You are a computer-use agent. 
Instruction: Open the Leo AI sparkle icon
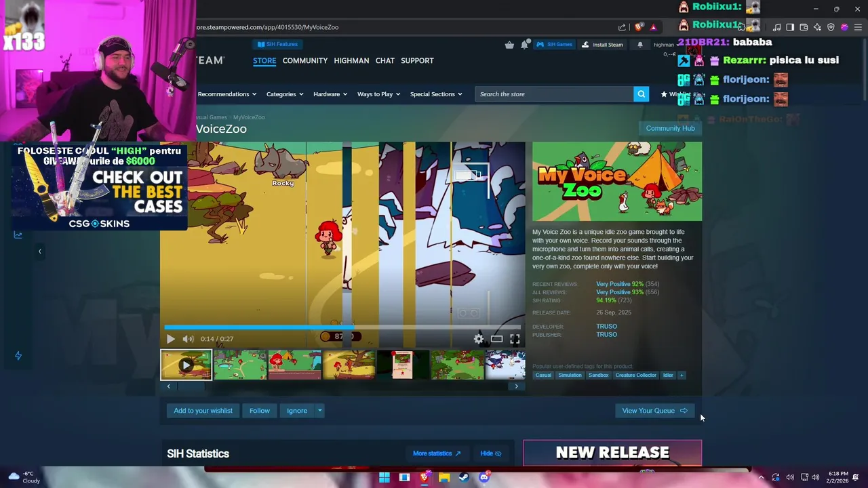click(817, 27)
